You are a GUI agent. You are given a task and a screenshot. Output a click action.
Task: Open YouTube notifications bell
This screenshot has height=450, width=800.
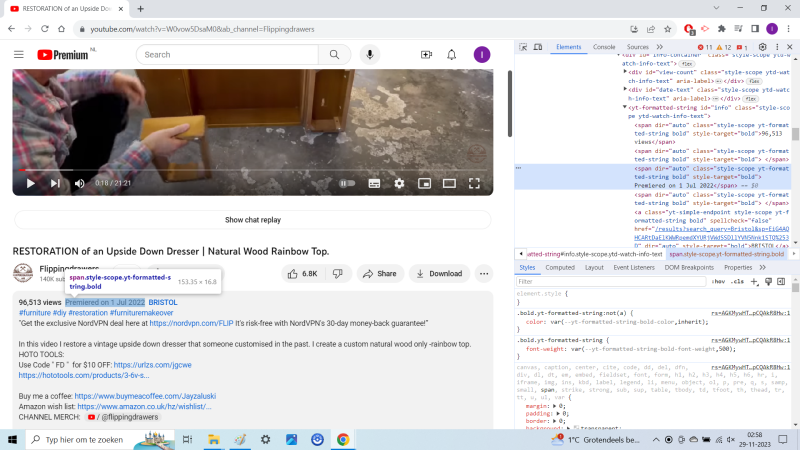pos(452,55)
